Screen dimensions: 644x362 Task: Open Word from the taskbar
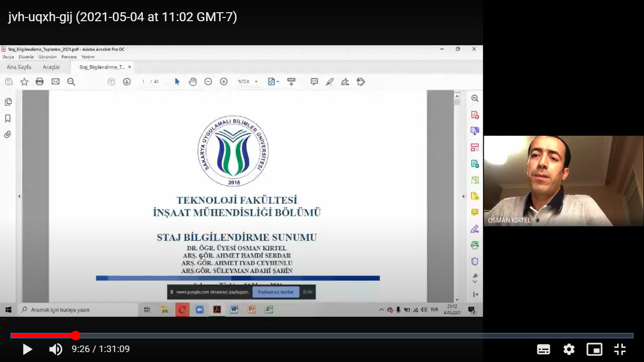234,310
